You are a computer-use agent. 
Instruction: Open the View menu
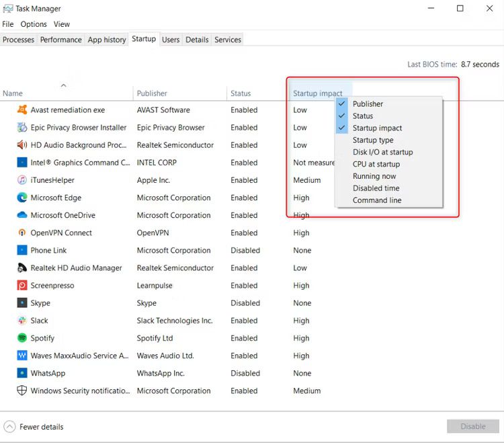click(x=61, y=24)
